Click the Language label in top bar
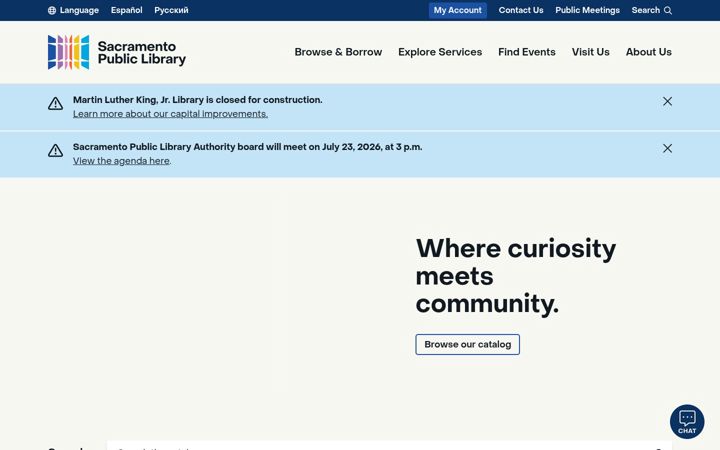The width and height of the screenshot is (720, 450). (79, 10)
